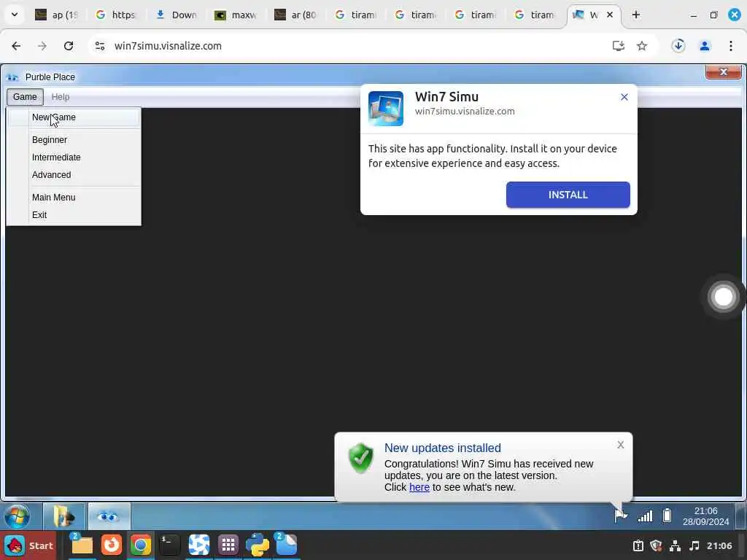Show the Win7 clock 21:06 28/09/2024
Image resolution: width=747 pixels, height=560 pixels.
pos(705,516)
